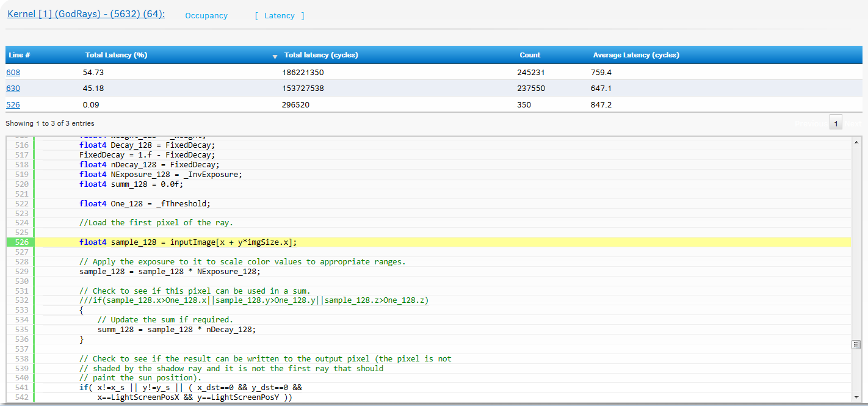Screen dimensions: 868x406
Task: Click the sample_128 inputImage code line
Action: pyautogui.click(x=188, y=242)
